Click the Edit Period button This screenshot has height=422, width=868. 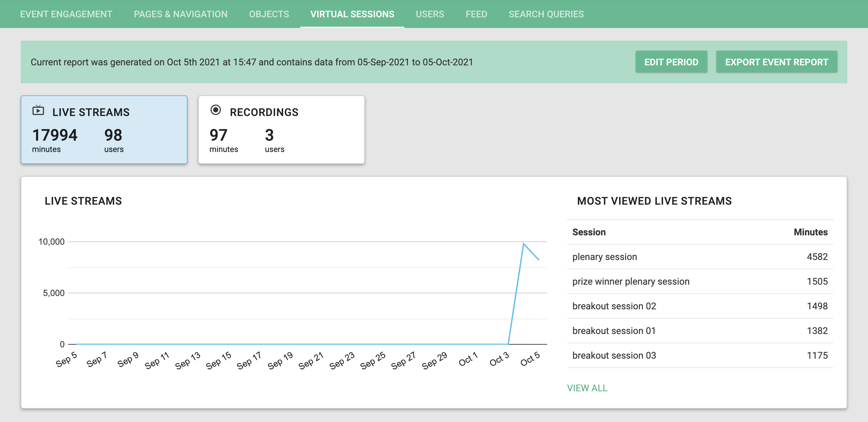point(671,62)
